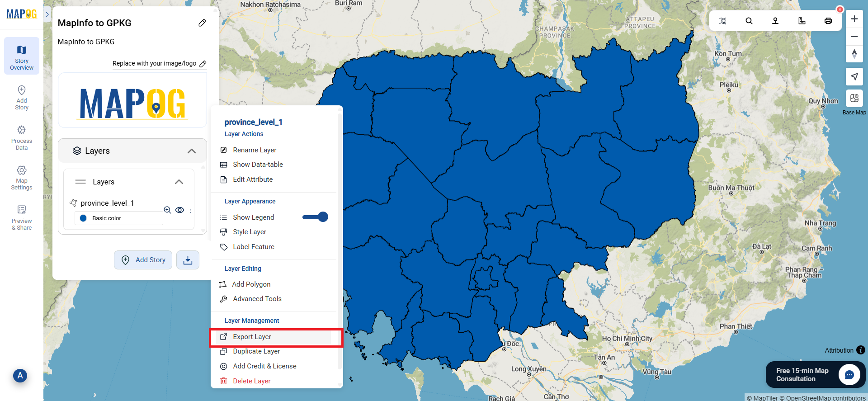Click the blue Basic color swatch
This screenshot has width=868, height=401.
(83, 218)
